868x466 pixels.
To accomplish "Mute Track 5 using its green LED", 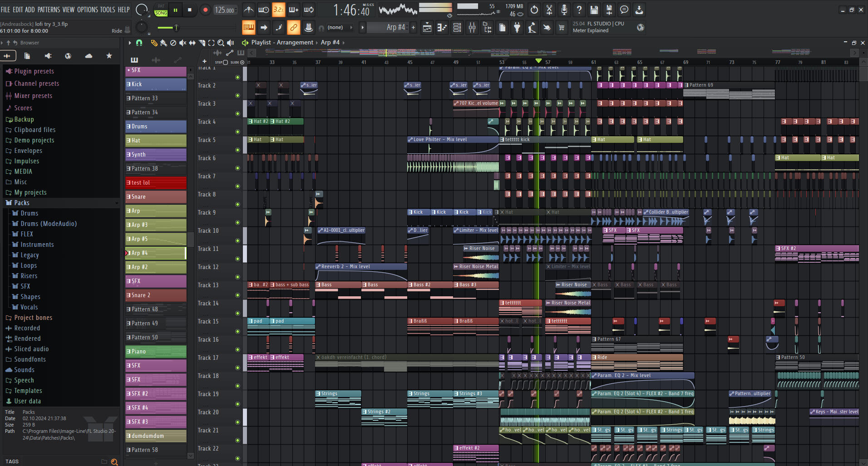I will pos(237,150).
